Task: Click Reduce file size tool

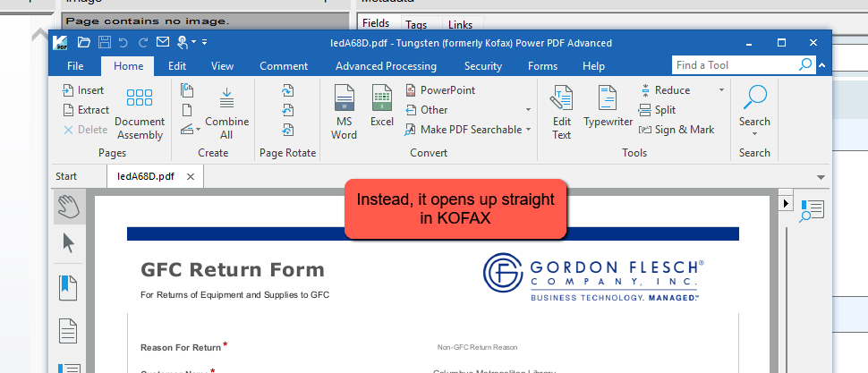Action: [665, 90]
